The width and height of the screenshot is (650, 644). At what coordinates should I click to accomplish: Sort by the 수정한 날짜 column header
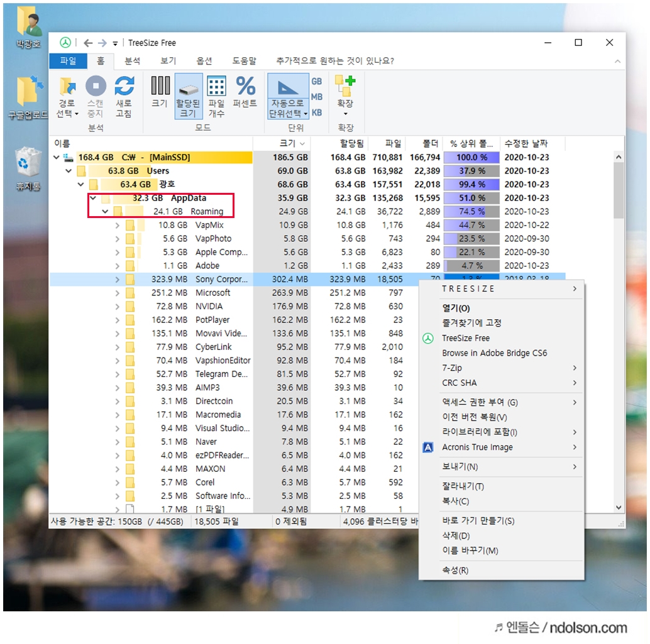point(532,143)
